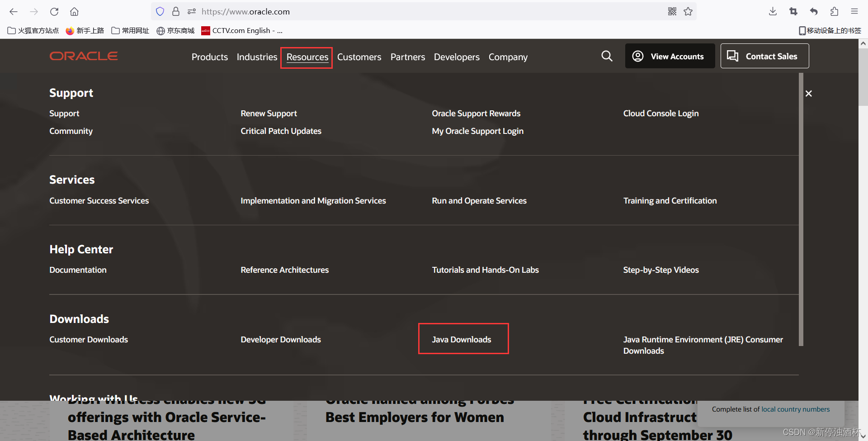Image resolution: width=868 pixels, height=441 pixels.
Task: Open Tutorials and Hands-On Labs
Action: [x=486, y=270]
